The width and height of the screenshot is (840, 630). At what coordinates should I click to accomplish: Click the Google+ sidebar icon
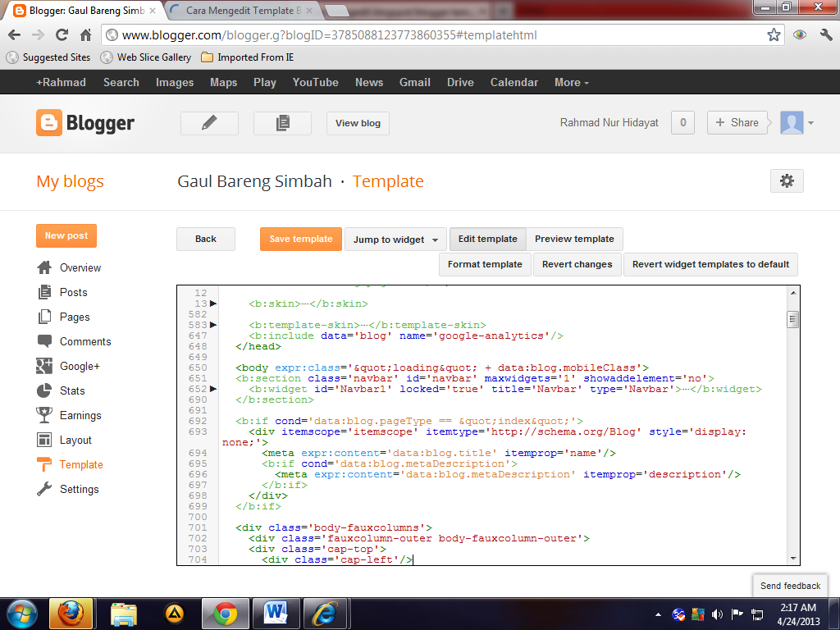pyautogui.click(x=44, y=366)
